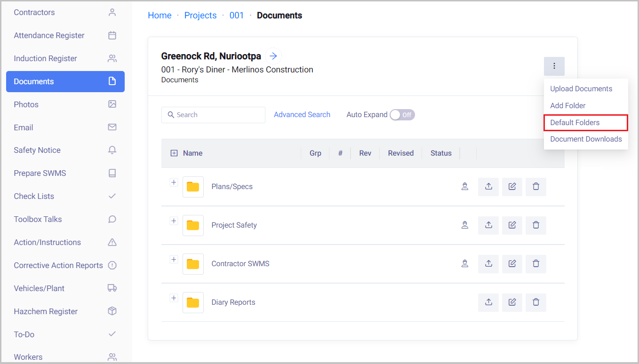Expand the Diary Reports folder
This screenshot has height=364, width=639.
(x=174, y=298)
